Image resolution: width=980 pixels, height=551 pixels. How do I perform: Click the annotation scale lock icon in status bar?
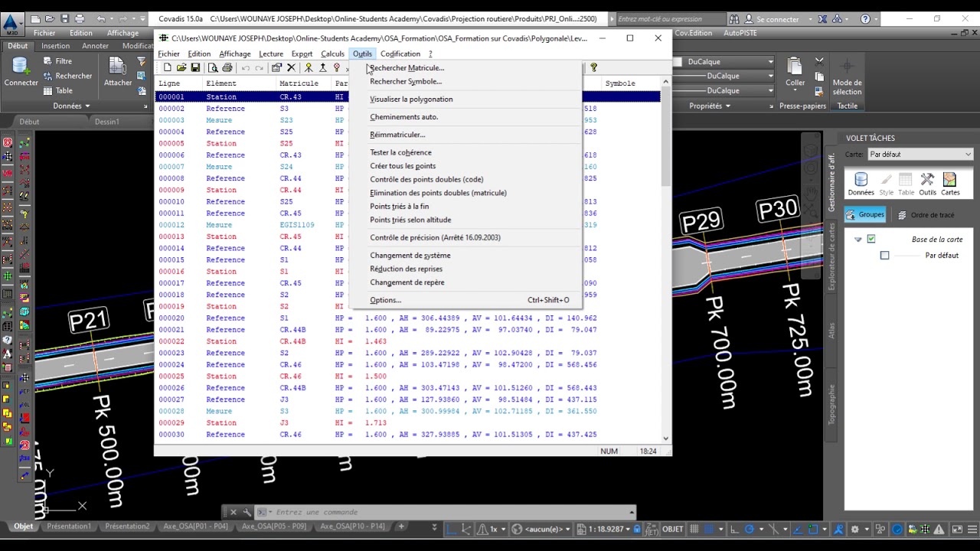[637, 529]
